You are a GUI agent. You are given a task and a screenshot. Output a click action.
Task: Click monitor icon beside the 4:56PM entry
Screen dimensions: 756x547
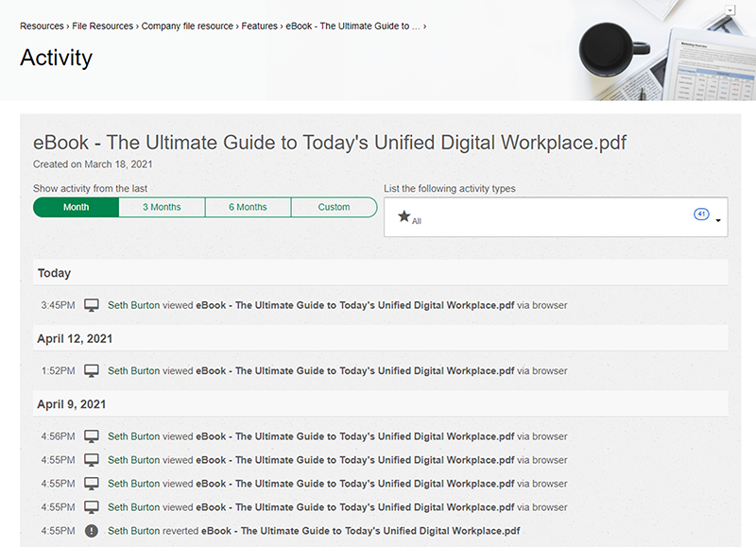pos(91,436)
